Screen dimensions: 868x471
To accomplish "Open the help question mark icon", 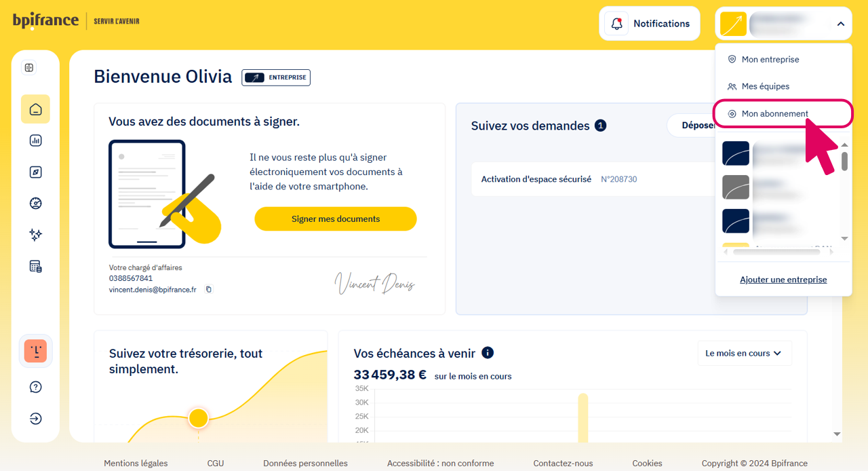I will [x=35, y=387].
